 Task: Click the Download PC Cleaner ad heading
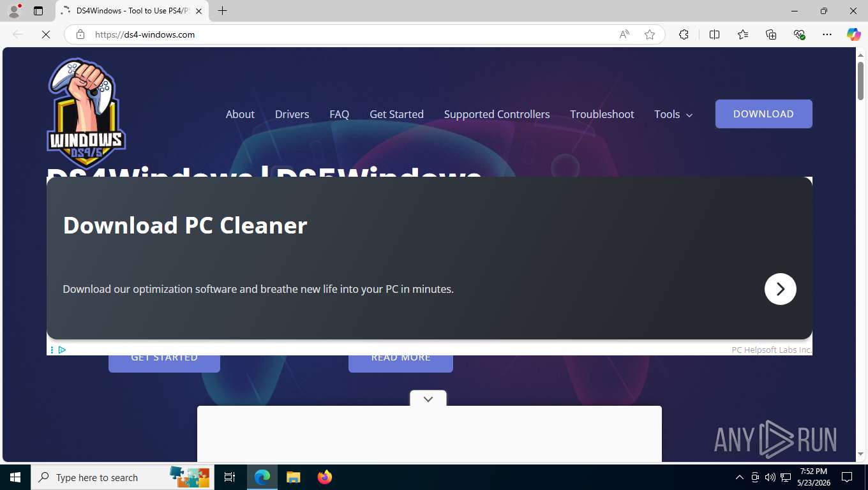click(185, 225)
